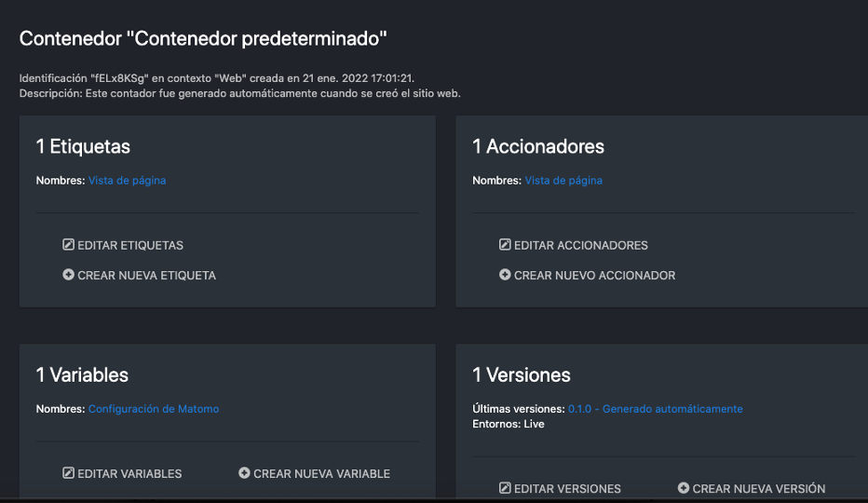
Task: Click the Contenedor predeterminado page title
Action: tap(203, 39)
